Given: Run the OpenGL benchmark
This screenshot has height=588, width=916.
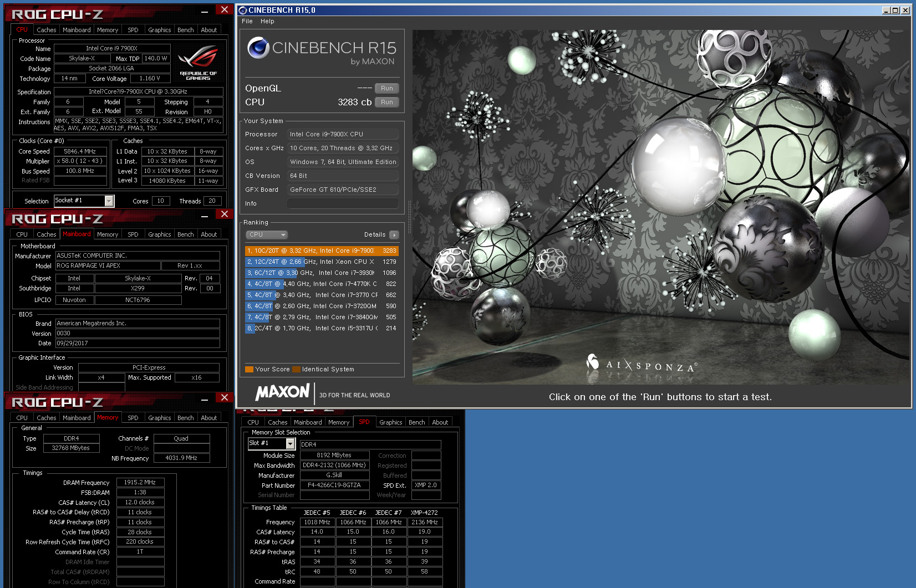Looking at the screenshot, I should [387, 88].
